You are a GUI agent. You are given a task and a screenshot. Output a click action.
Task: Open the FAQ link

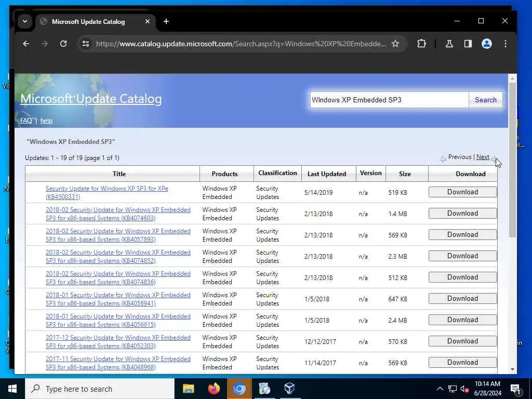[x=26, y=121]
